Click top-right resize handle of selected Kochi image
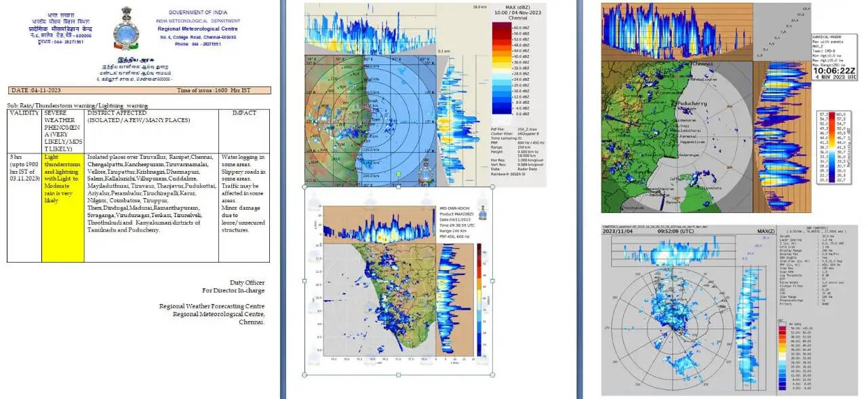Screen dimensions: 868x399 point(492,187)
